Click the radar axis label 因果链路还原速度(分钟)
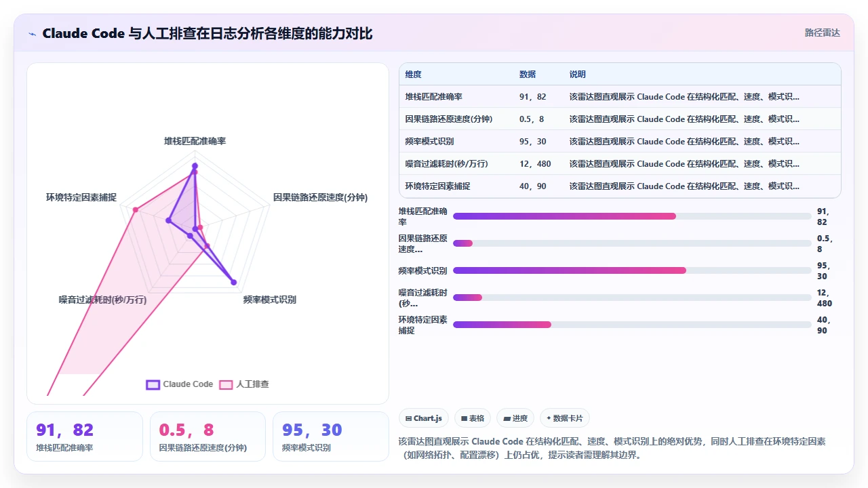Screen dimensions: 868x488 pyautogui.click(x=320, y=197)
